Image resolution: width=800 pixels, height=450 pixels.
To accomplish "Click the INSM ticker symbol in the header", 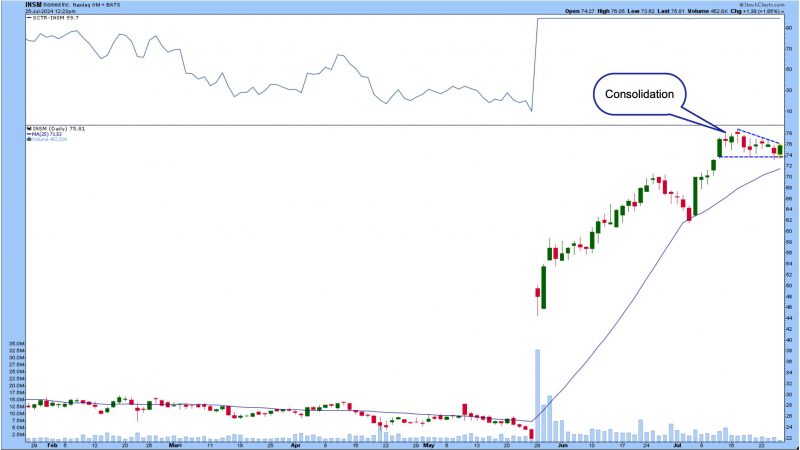I will [x=33, y=5].
